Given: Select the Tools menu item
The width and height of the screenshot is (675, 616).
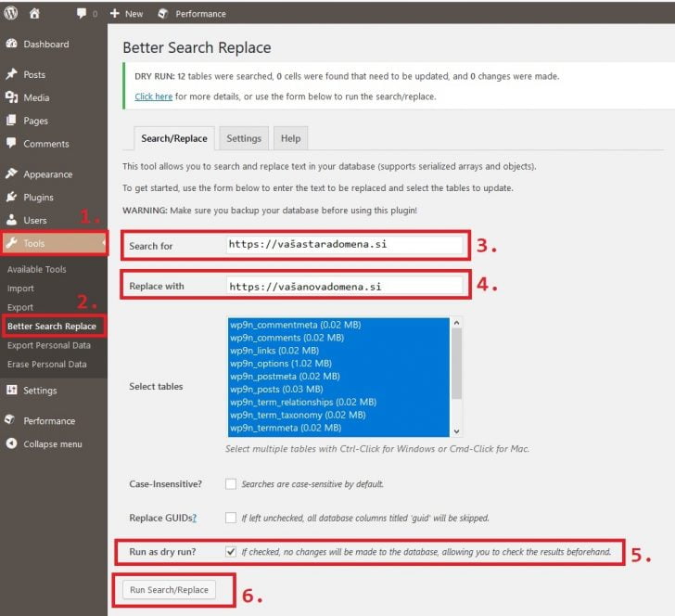Looking at the screenshot, I should click(x=54, y=243).
